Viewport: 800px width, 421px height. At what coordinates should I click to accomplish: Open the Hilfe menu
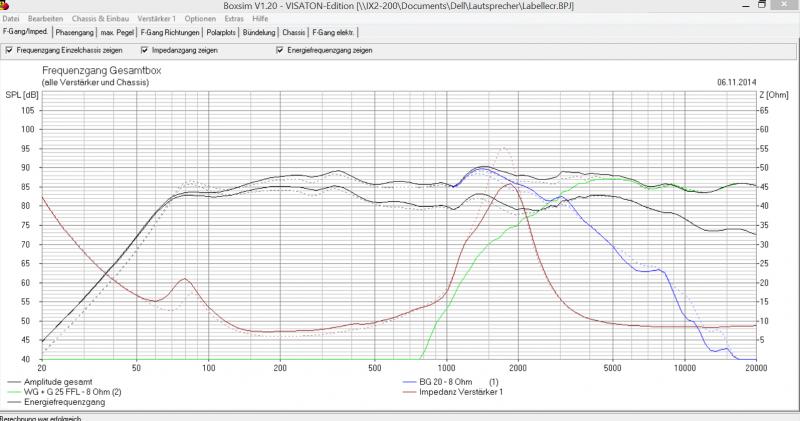point(260,18)
